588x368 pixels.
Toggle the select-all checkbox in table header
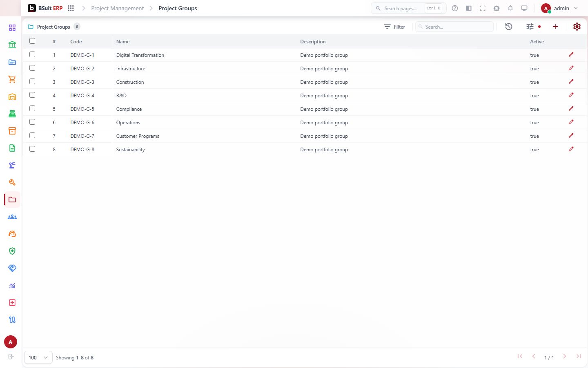(32, 41)
